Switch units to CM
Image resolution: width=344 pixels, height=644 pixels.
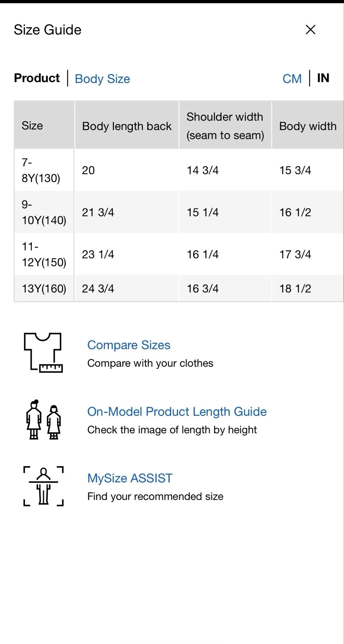click(292, 79)
